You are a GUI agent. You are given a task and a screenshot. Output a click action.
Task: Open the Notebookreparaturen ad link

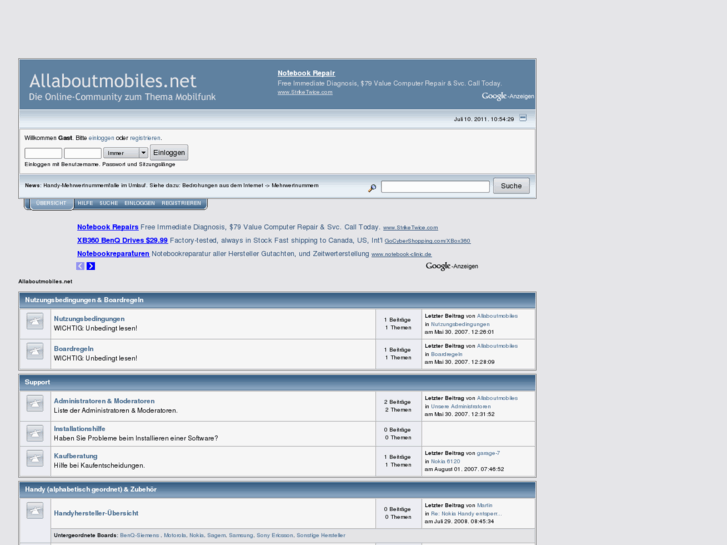(x=113, y=254)
